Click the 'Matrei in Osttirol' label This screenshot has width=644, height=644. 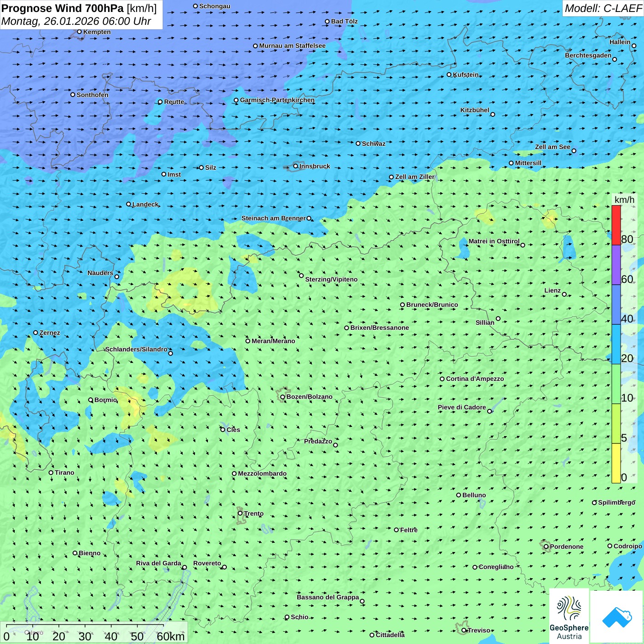coord(494,241)
